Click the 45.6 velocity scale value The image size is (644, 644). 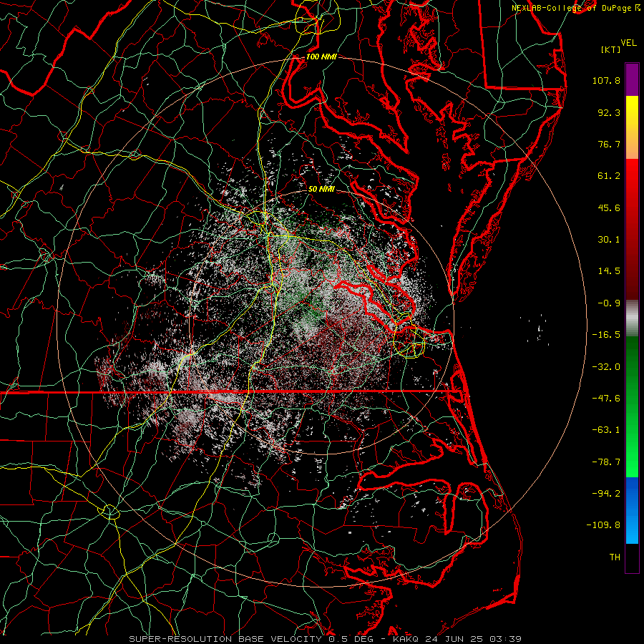click(609, 208)
